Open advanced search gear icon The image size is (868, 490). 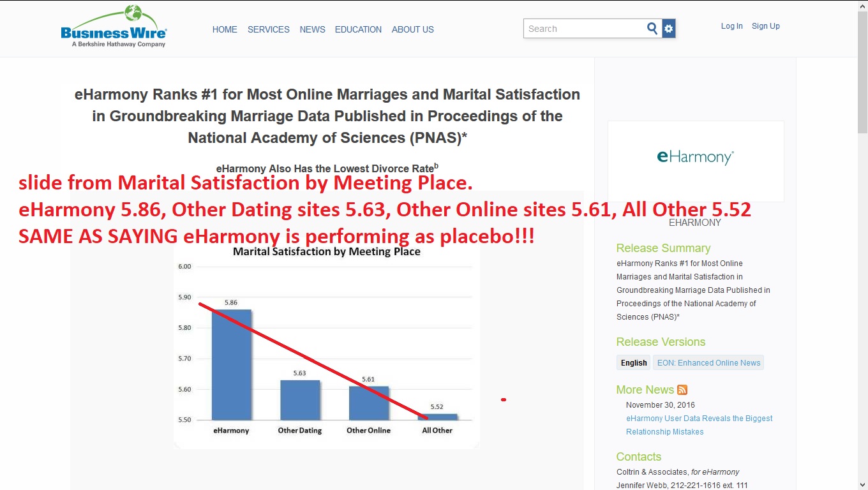(x=668, y=29)
